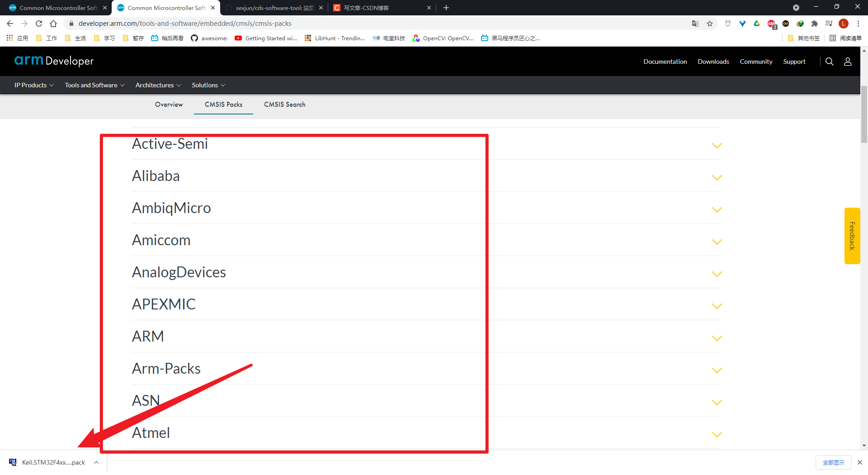
Task: Open LibHunt Trending bookmark
Action: tap(335, 38)
